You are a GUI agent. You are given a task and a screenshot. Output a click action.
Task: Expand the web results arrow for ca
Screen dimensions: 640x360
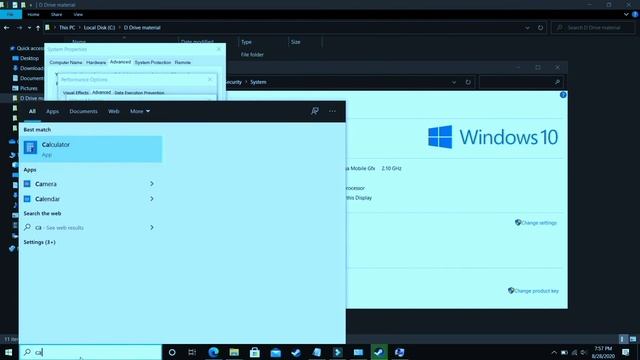click(152, 227)
